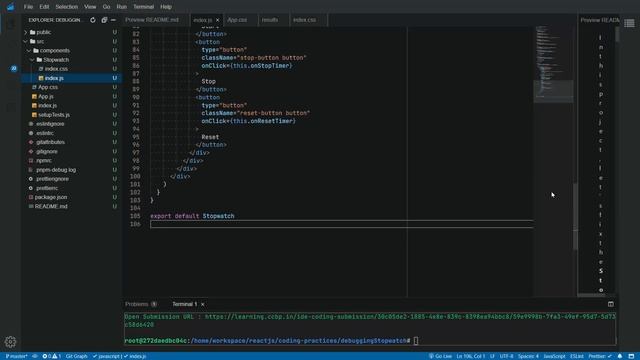Open .gitattributes file in explorer
640x360 pixels.
pyautogui.click(x=50, y=142)
